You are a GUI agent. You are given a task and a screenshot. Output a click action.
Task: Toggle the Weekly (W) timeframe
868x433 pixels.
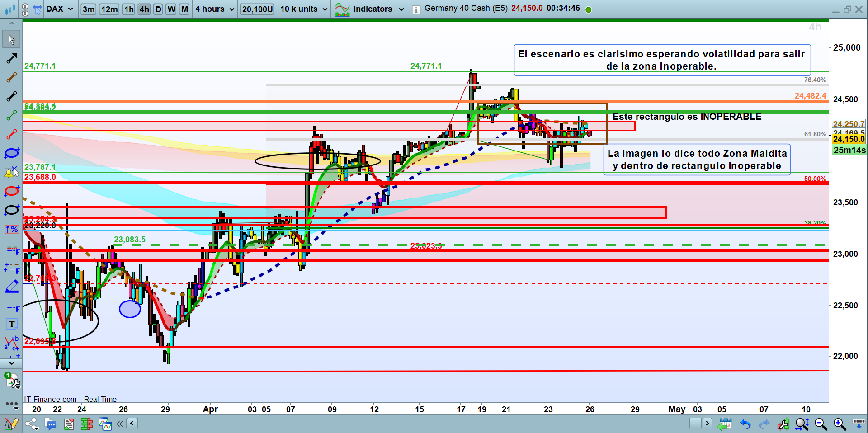171,9
